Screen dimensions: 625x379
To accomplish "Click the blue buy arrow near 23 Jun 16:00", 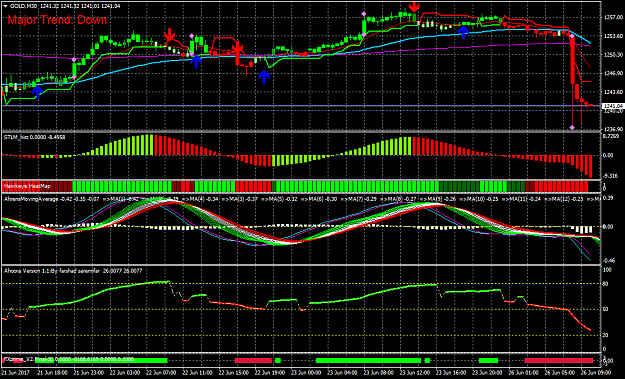I will 463,32.
